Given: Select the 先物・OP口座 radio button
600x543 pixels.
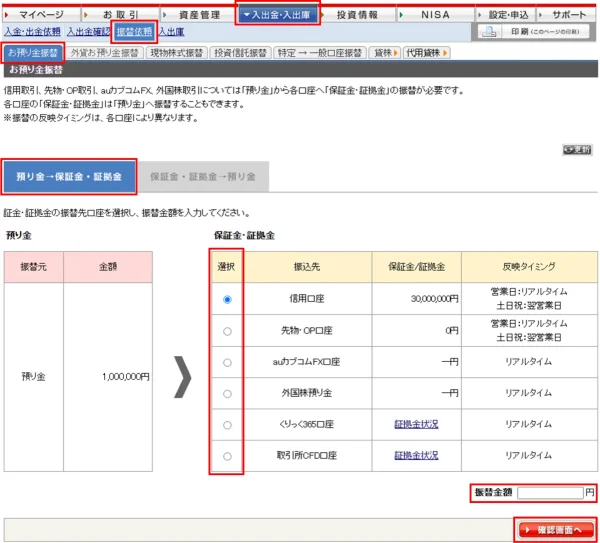Looking at the screenshot, I should (x=227, y=331).
